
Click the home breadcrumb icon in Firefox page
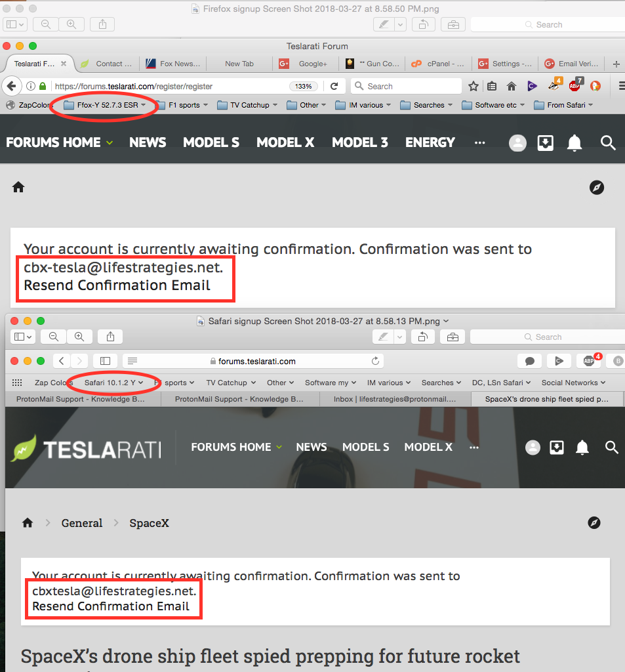[18, 187]
